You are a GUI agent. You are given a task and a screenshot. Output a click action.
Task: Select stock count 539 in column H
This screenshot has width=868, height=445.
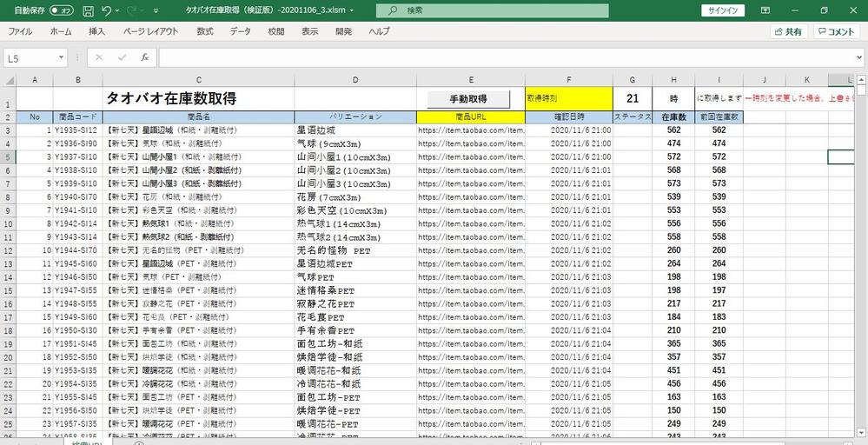click(673, 197)
